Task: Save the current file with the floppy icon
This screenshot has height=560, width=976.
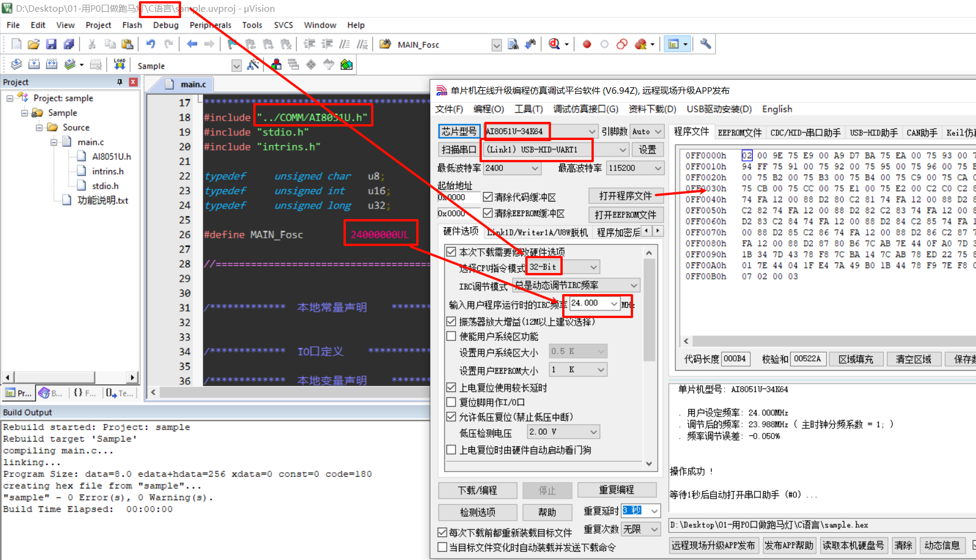Action: click(51, 44)
